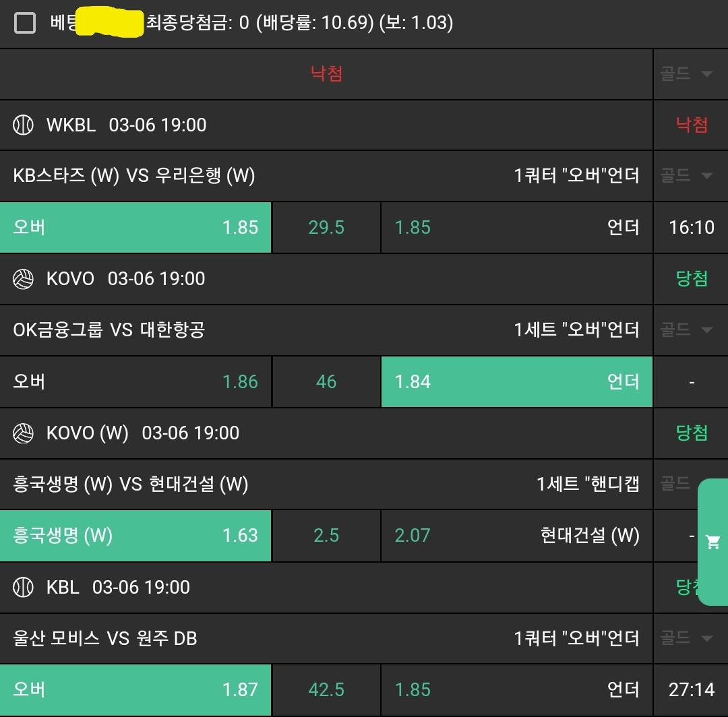Open the shopping cart side tab
This screenshot has width=728, height=717.
[712, 542]
